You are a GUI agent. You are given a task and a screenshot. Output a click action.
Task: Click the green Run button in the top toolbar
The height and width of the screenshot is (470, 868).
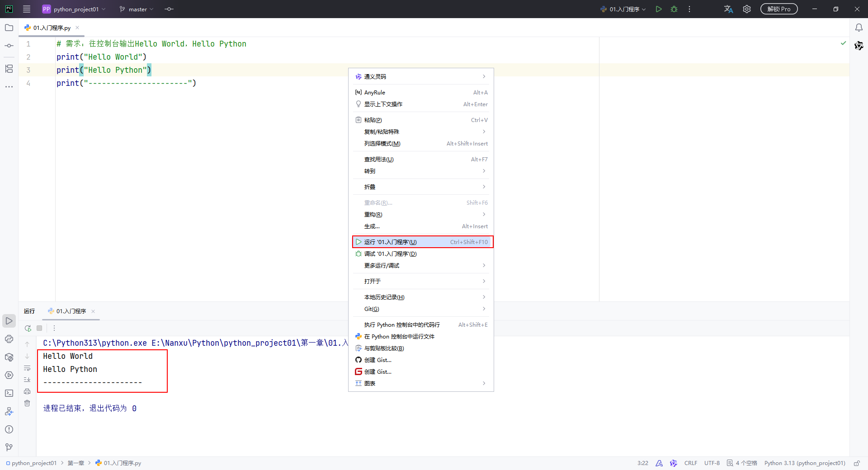tap(659, 9)
